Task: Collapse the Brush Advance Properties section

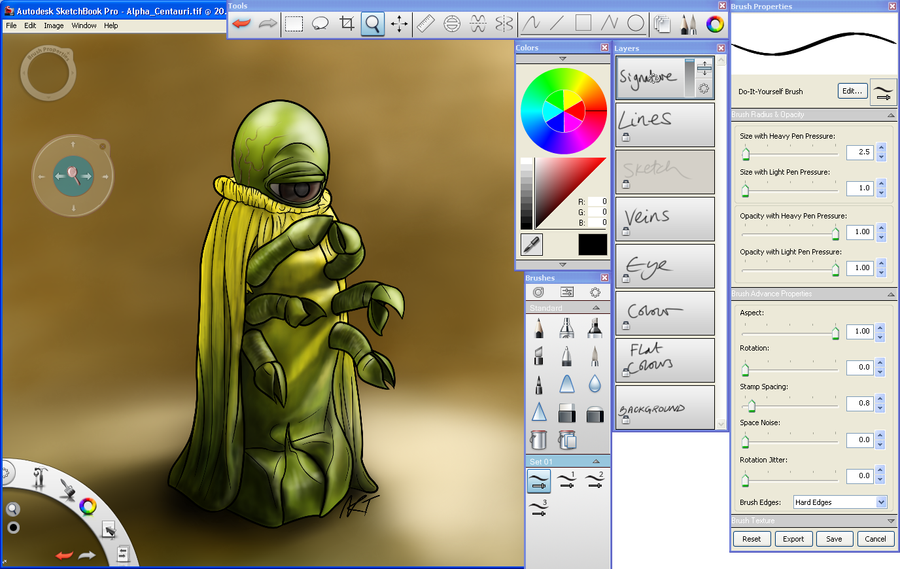Action: 891,294
